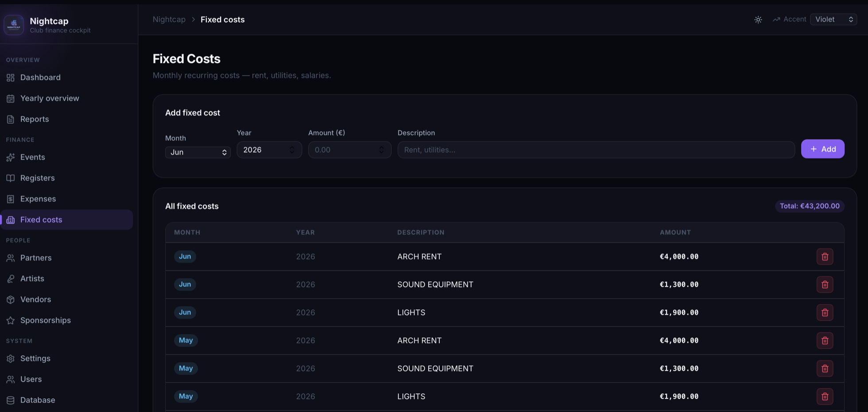Click the Yearly overview calendar icon
The width and height of the screenshot is (868, 412).
11,98
